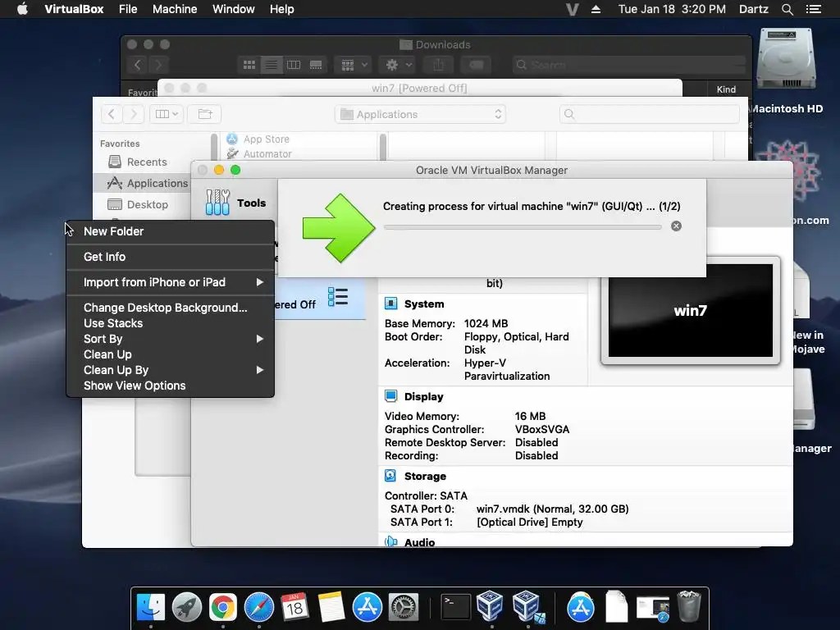Screen dimensions: 840x630
Task: Click the eject icon in menu bar
Action: 596,9
